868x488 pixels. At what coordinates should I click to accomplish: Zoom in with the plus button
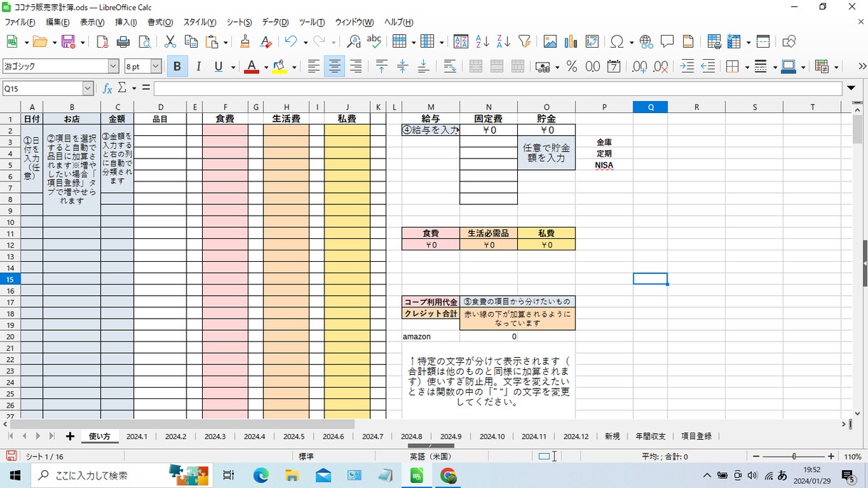[x=831, y=456]
